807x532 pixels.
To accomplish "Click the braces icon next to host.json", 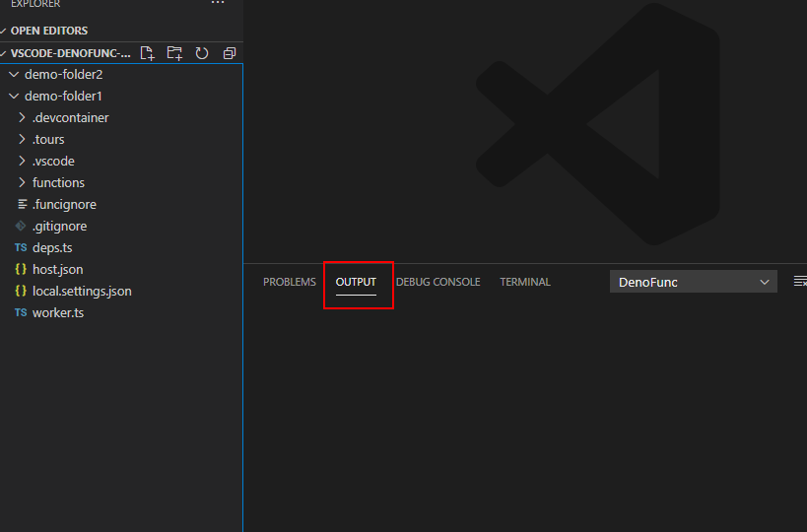I will [21, 269].
